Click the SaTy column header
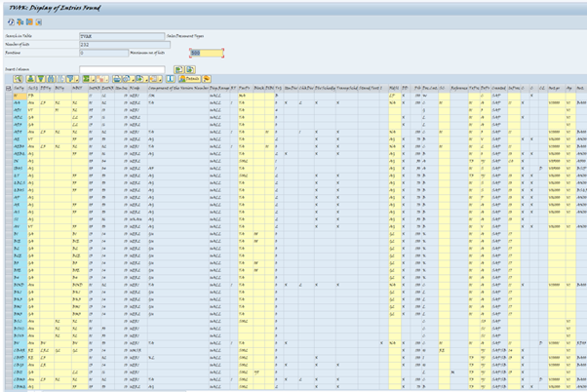Image resolution: width=587 pixels, height=392 pixels. tap(19, 89)
